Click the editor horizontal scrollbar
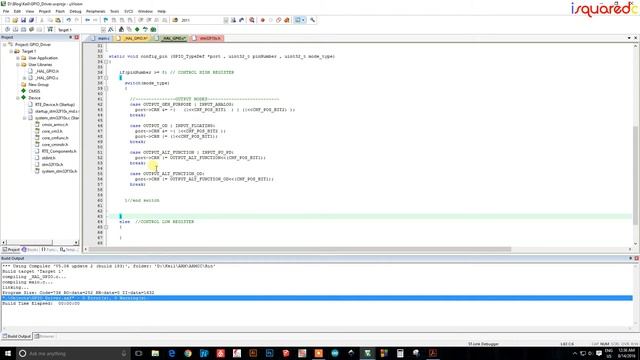Image resolution: width=640 pixels, height=360 pixels. (x=300, y=249)
